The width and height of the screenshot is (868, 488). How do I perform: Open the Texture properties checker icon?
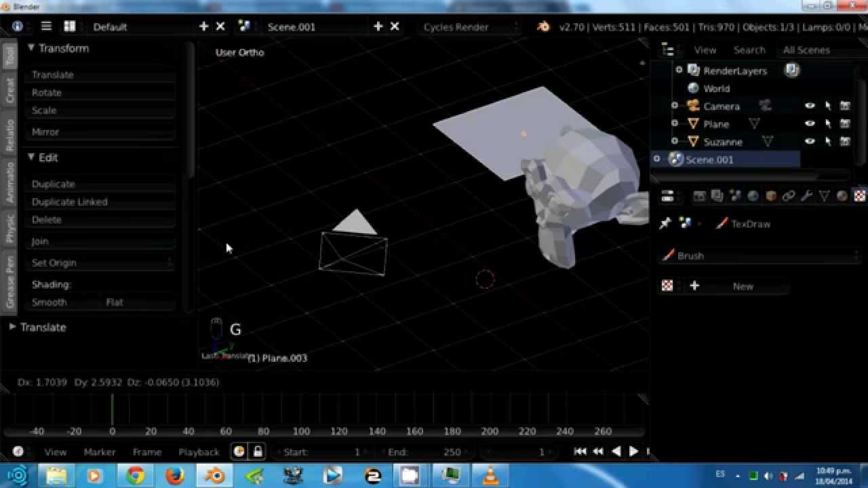coord(859,196)
